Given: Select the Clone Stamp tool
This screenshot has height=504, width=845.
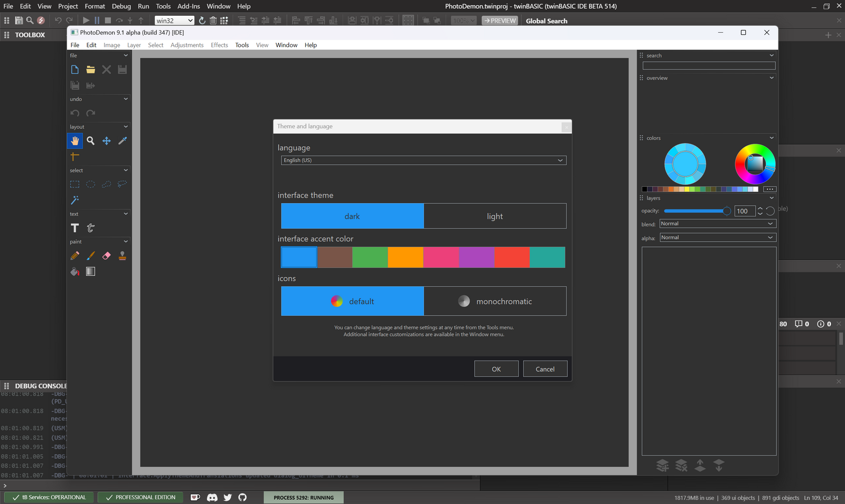Looking at the screenshot, I should pyautogui.click(x=122, y=255).
